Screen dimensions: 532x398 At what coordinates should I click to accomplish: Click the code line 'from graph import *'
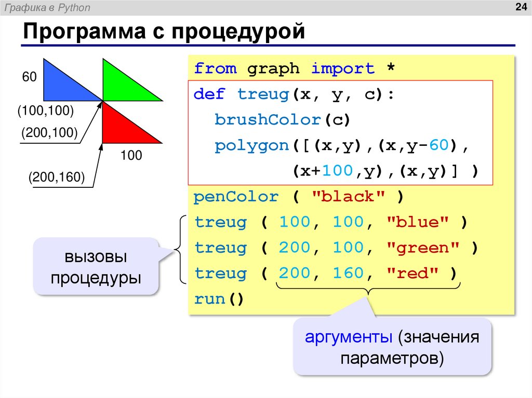pos(294,68)
